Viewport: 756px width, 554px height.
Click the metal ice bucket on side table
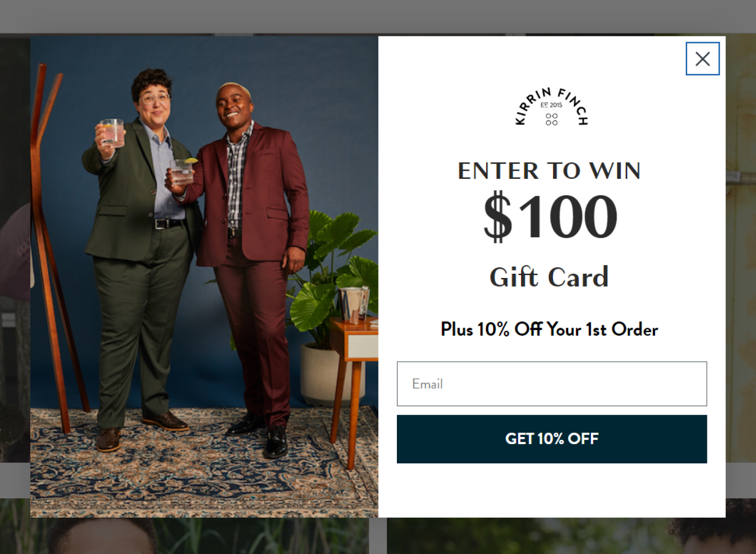pos(355,303)
